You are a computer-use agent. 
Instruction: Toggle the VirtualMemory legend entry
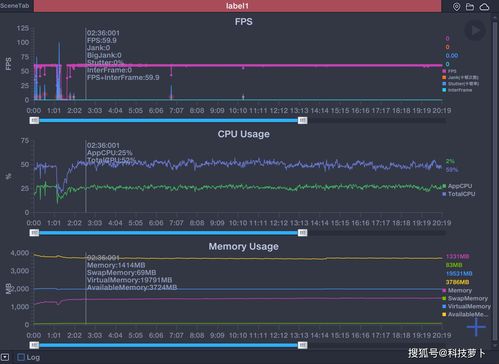coord(466,306)
